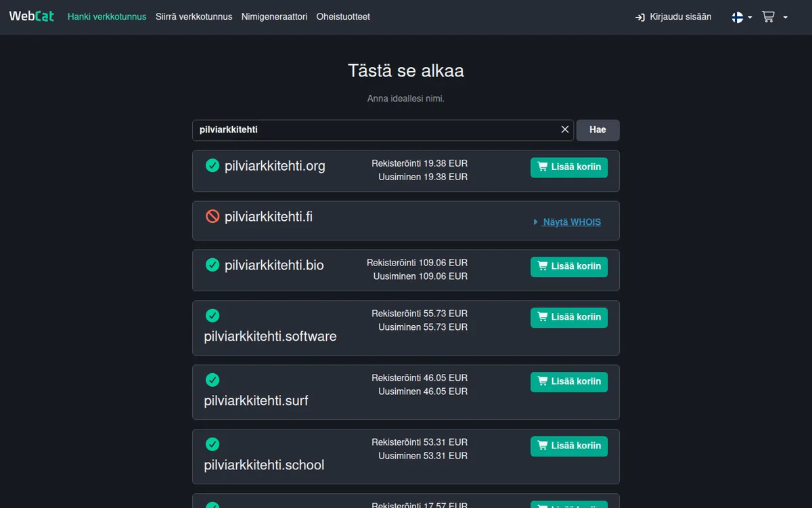Clear the search field with X icon
Screen dimensions: 812x508
tap(565, 129)
